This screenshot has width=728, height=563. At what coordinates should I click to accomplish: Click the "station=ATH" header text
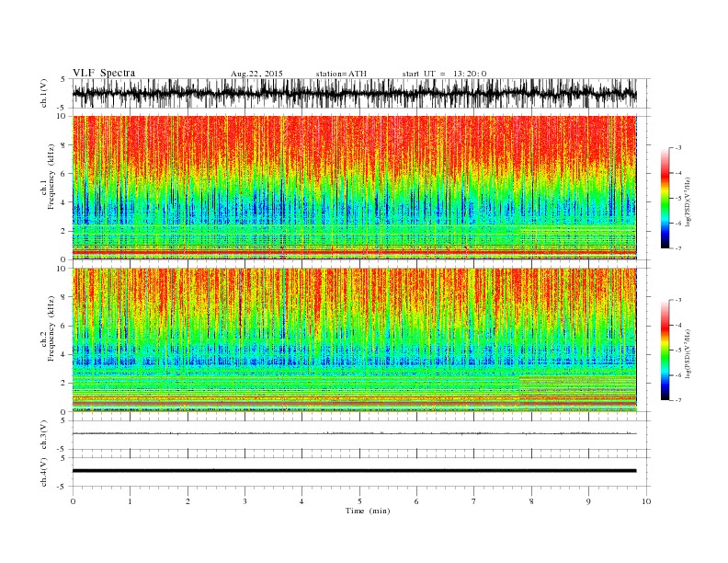pyautogui.click(x=341, y=74)
